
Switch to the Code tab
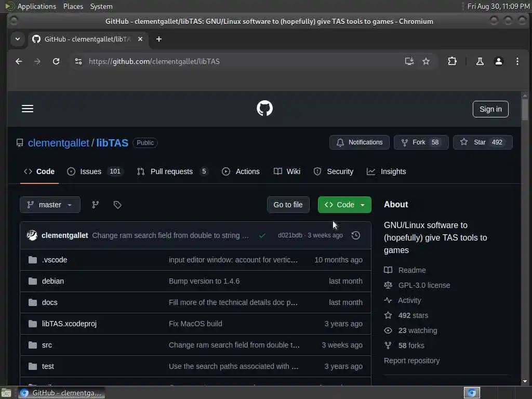(39, 171)
